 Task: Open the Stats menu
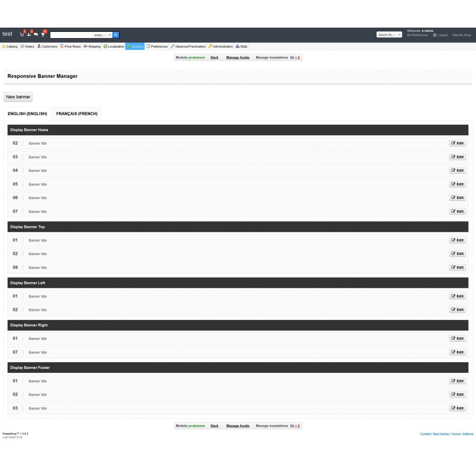tap(242, 47)
